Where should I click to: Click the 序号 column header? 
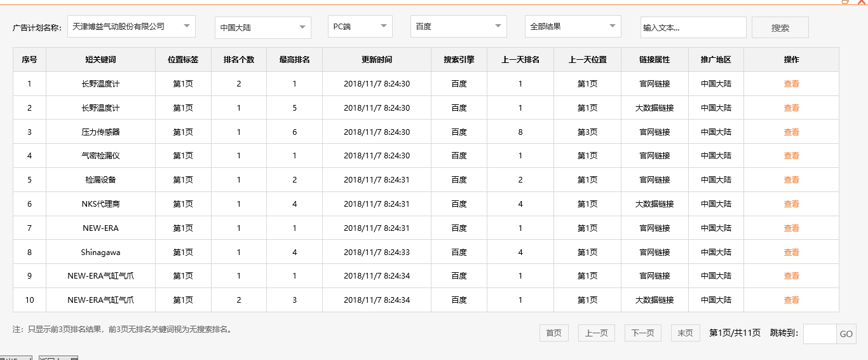[29, 60]
